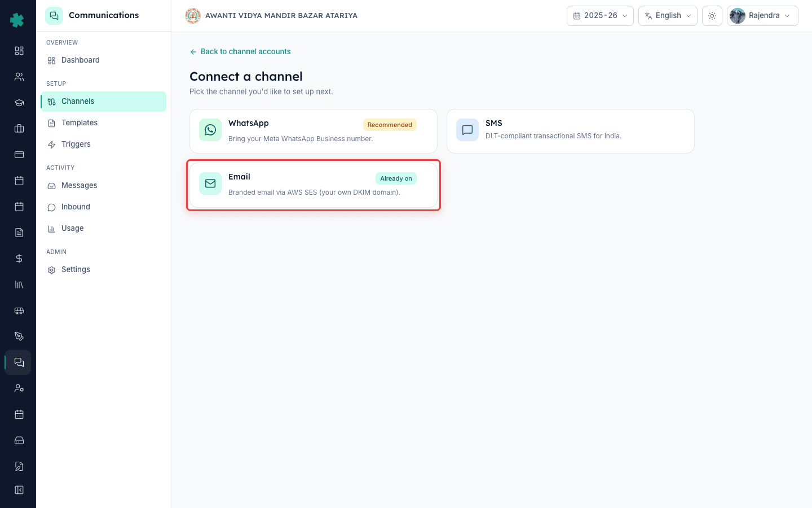The image size is (812, 508).
Task: Click the green app logo in the rail
Action: [x=17, y=20]
